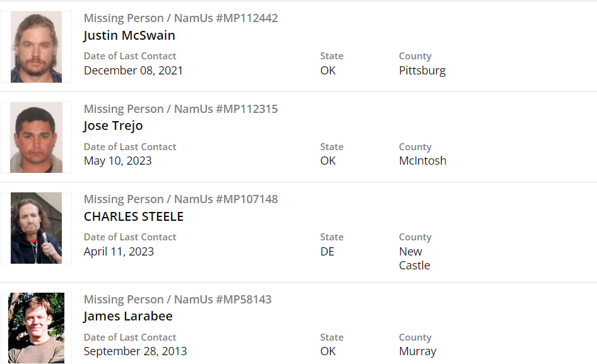Screen dimensions: 597x364
Task: Select the photo thumbnail beside CHARLES STEELE
Action: click(36, 228)
